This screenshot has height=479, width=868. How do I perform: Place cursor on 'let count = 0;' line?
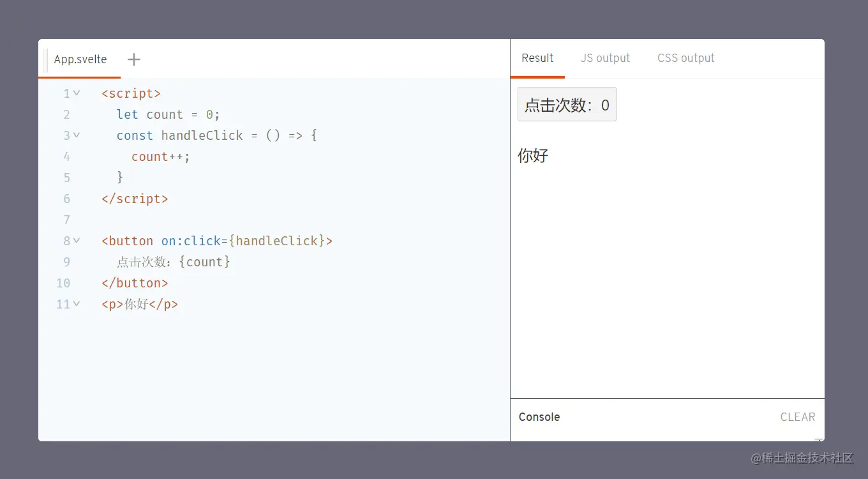[x=168, y=114]
